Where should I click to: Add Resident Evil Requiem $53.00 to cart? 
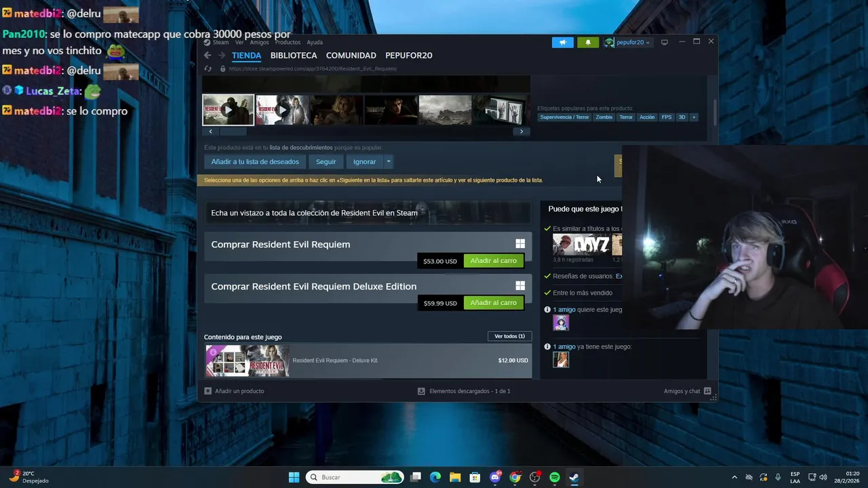(493, 261)
